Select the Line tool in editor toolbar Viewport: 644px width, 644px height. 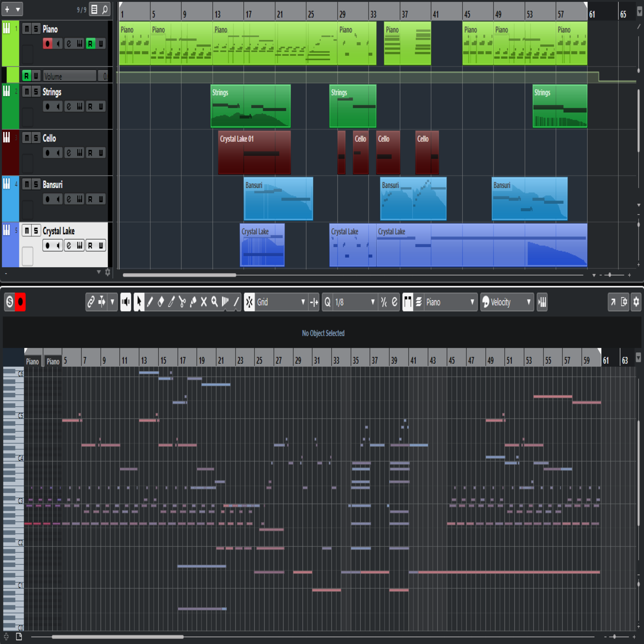tap(236, 302)
